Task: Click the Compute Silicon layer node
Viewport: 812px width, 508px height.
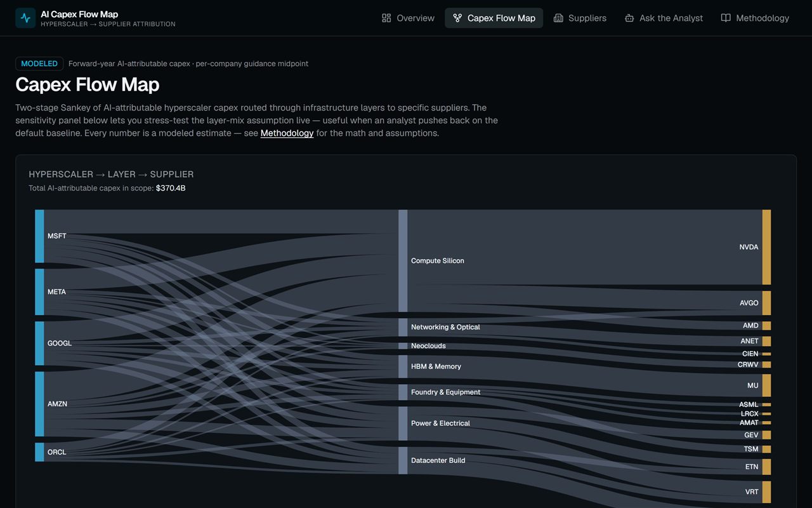Action: pyautogui.click(x=403, y=261)
